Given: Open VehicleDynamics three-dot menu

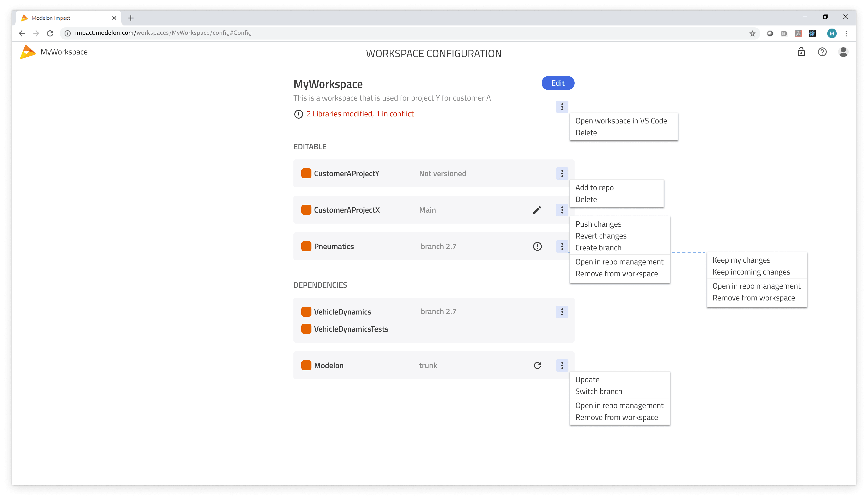Looking at the screenshot, I should click(x=562, y=312).
